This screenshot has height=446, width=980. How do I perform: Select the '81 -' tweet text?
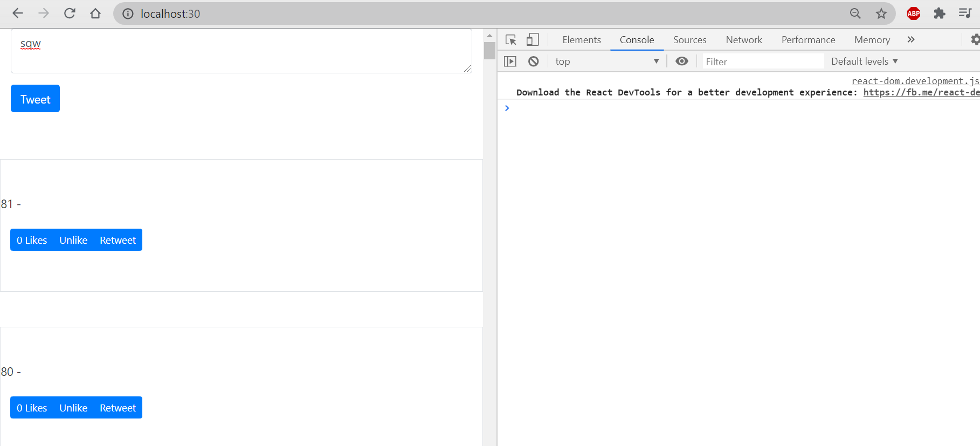coord(11,204)
